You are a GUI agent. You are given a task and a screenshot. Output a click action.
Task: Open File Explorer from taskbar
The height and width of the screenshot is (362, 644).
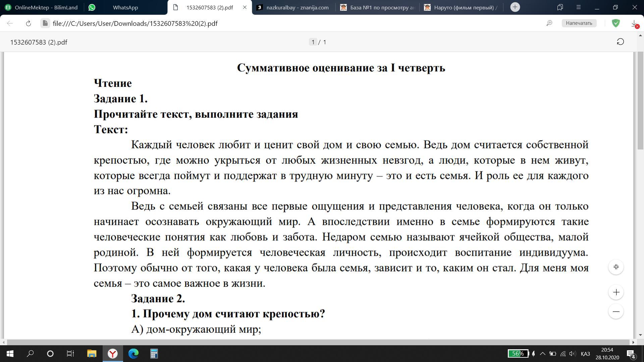pos(92,354)
